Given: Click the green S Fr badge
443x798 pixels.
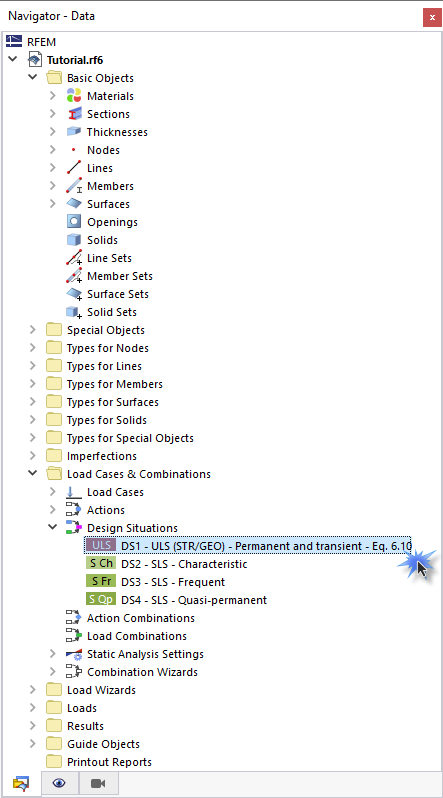Looking at the screenshot, I should click(x=101, y=582).
